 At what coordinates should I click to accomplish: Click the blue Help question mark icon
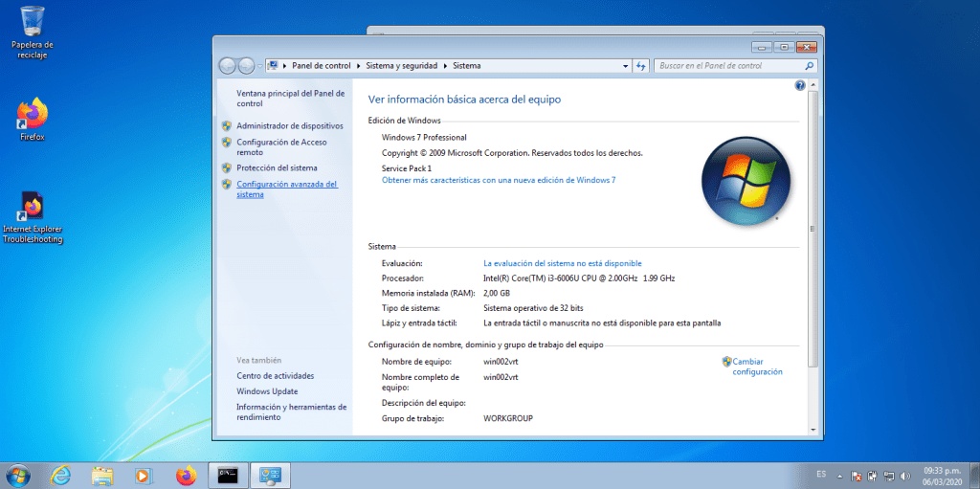click(x=800, y=86)
